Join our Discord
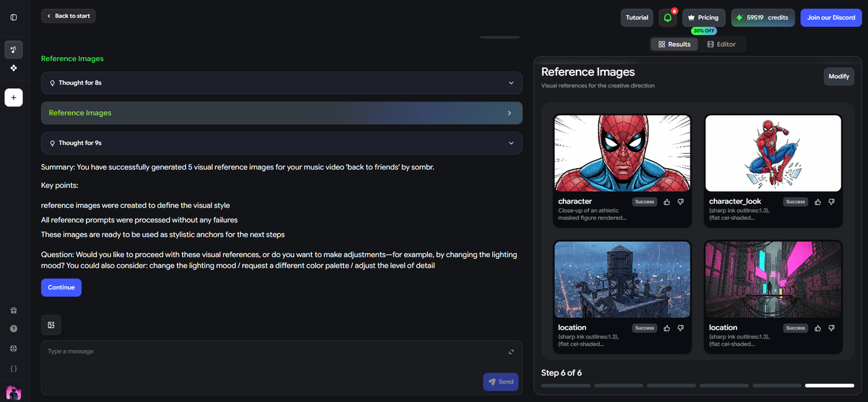868x402 pixels. tap(831, 18)
